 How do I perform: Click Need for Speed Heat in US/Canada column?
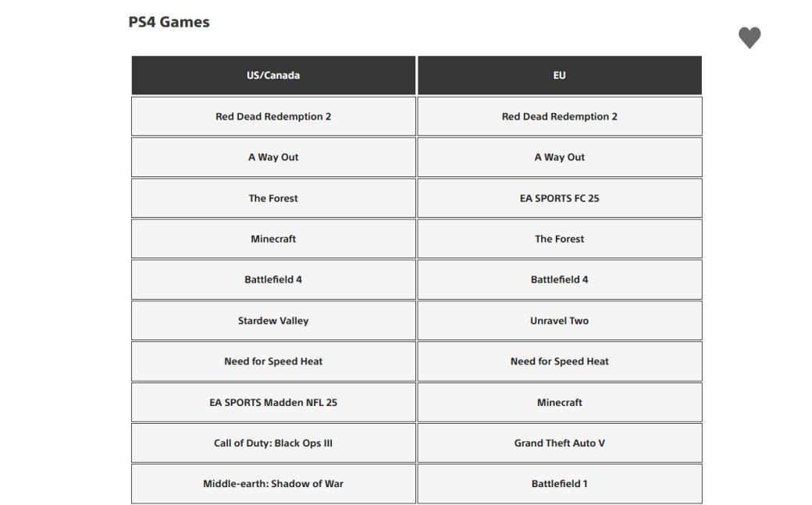coord(273,361)
